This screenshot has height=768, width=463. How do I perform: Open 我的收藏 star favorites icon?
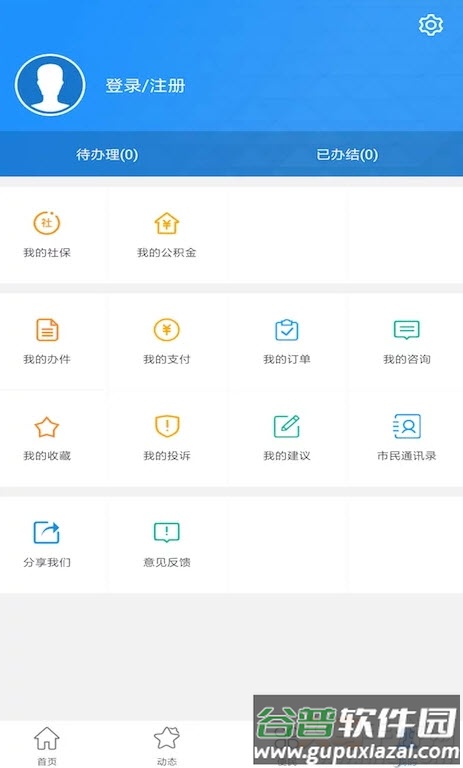point(47,427)
